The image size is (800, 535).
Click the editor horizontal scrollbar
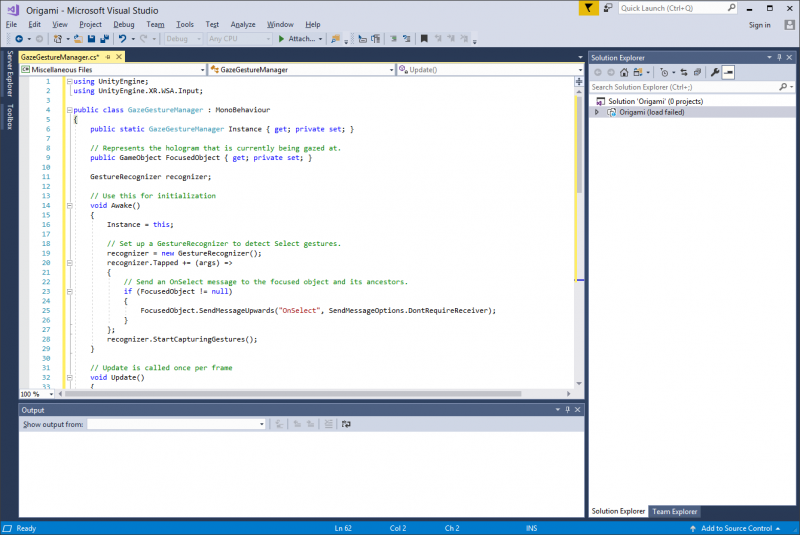[293, 394]
